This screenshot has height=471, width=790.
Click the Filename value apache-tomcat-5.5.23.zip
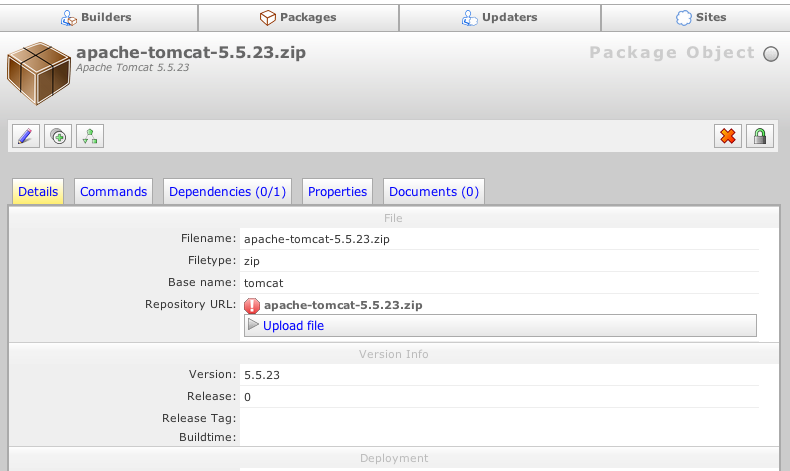click(x=316, y=239)
